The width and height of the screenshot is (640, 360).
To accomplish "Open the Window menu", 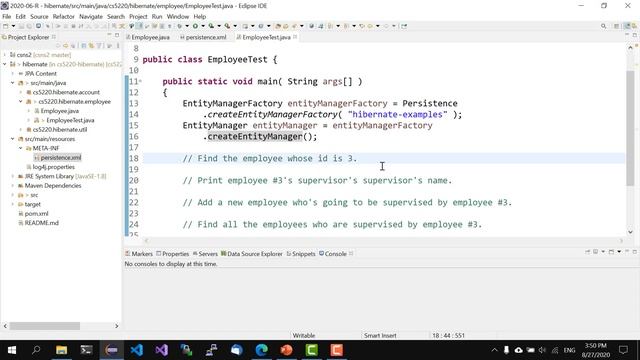I will (x=178, y=16).
